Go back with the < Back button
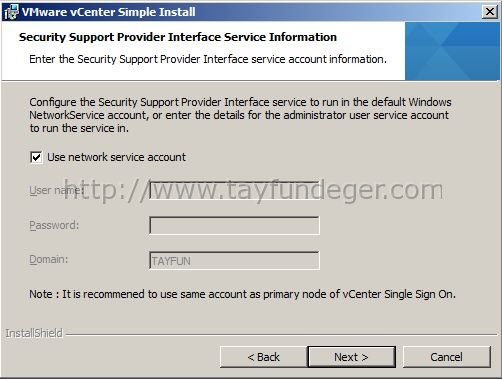 click(x=263, y=357)
